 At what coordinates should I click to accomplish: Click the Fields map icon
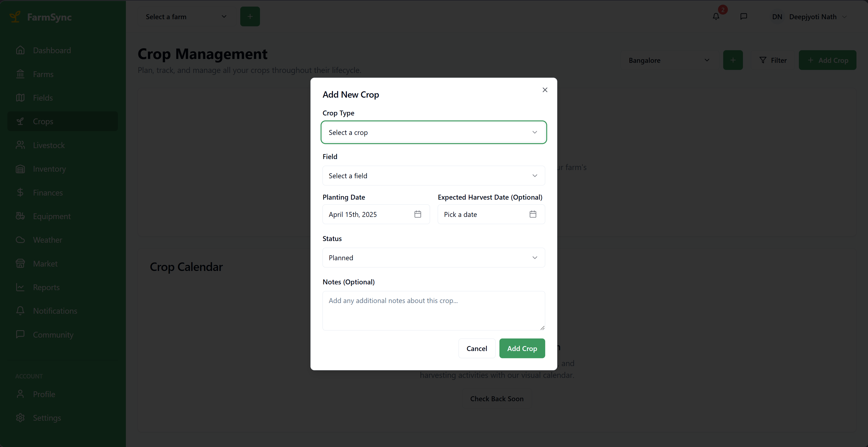coord(20,98)
